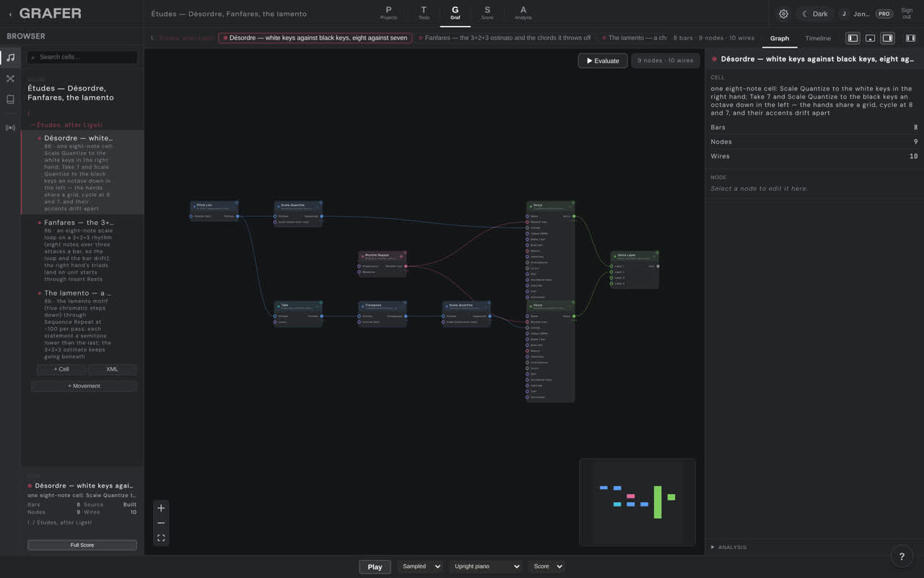Focus the Search cells input field
This screenshot has width=924, height=578.
(x=82, y=57)
